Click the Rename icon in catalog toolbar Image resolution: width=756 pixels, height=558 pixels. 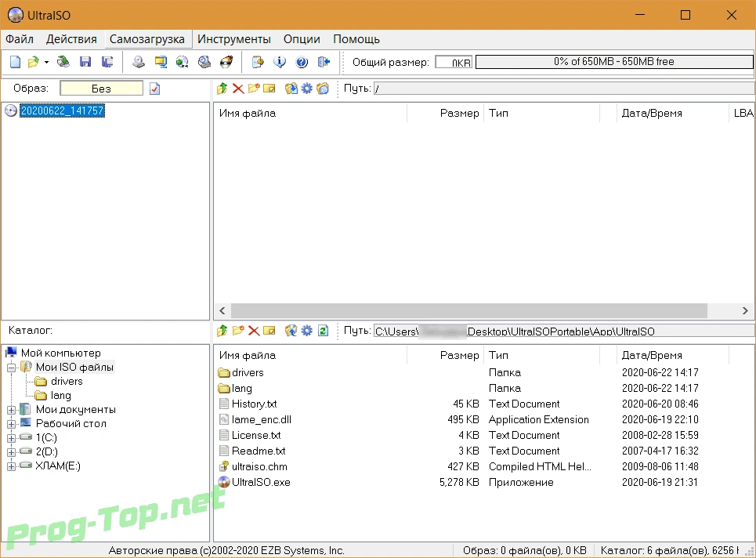[x=269, y=331]
